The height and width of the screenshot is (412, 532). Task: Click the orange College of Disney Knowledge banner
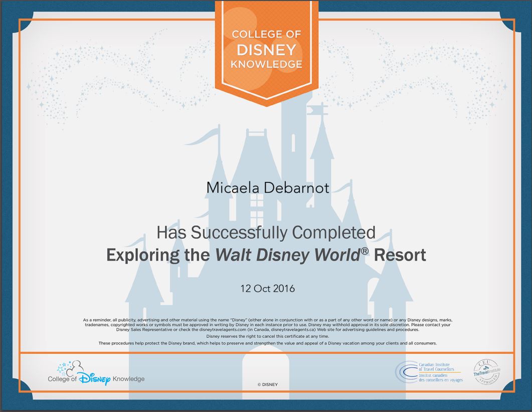coord(266,49)
